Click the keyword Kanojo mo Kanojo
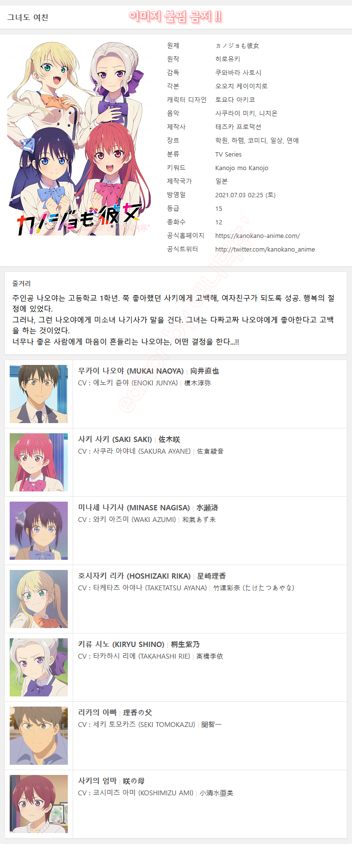The width and height of the screenshot is (352, 868). click(x=242, y=168)
